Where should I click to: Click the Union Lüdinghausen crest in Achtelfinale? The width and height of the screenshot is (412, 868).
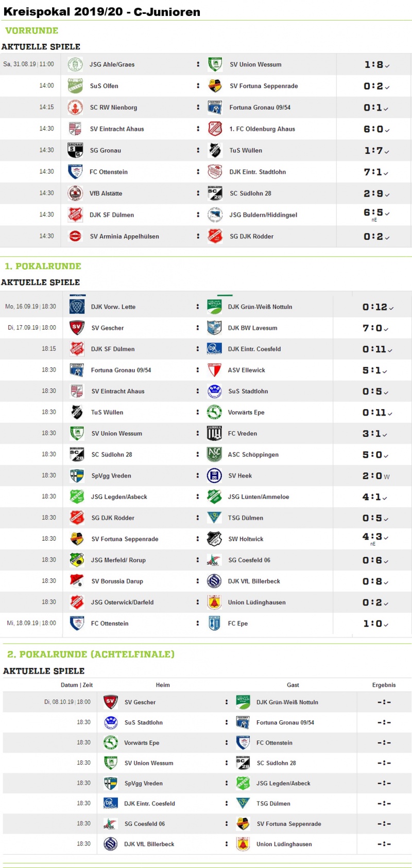tap(243, 844)
